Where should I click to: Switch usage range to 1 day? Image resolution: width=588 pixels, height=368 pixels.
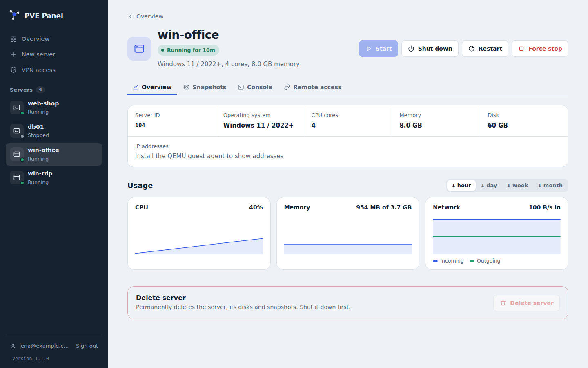(x=489, y=186)
